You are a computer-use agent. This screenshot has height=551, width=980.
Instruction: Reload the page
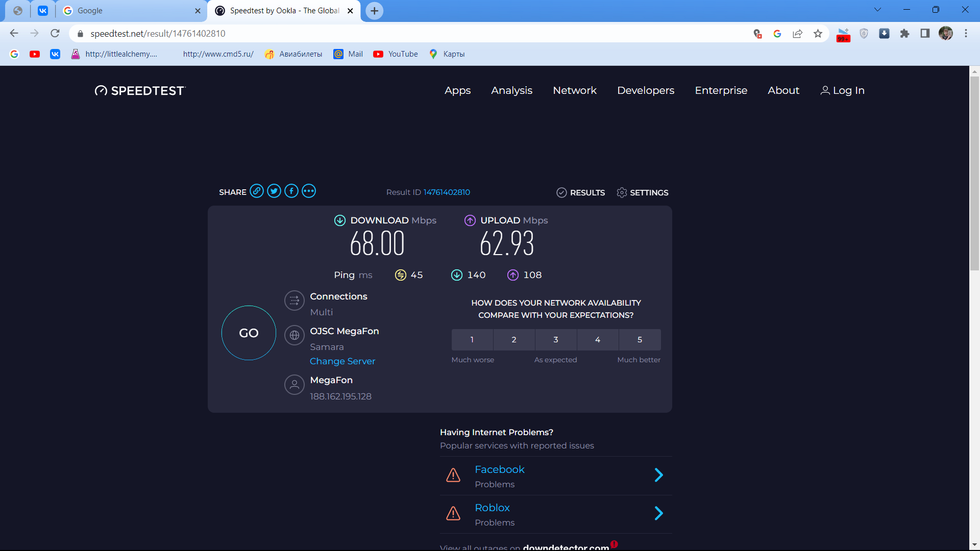pyautogui.click(x=55, y=34)
